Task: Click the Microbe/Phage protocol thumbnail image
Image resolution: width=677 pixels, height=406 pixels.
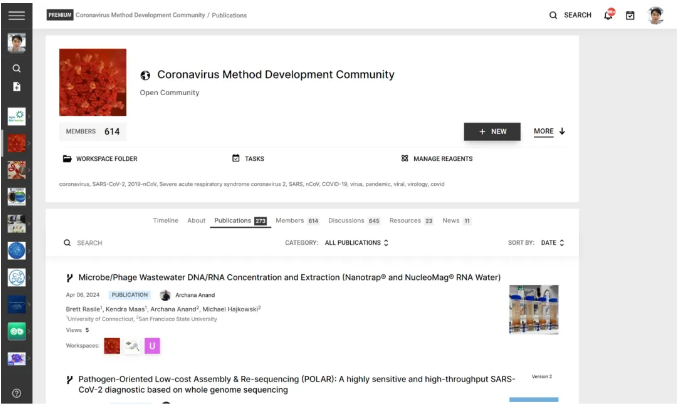Action: (x=533, y=309)
